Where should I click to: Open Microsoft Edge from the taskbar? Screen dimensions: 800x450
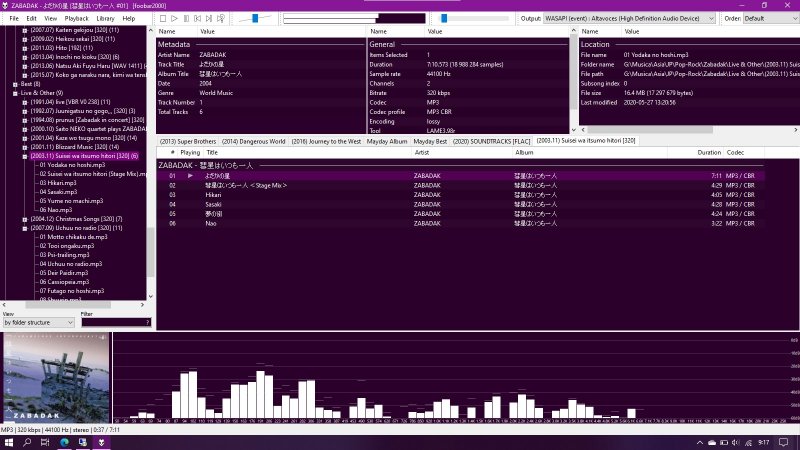(64, 442)
